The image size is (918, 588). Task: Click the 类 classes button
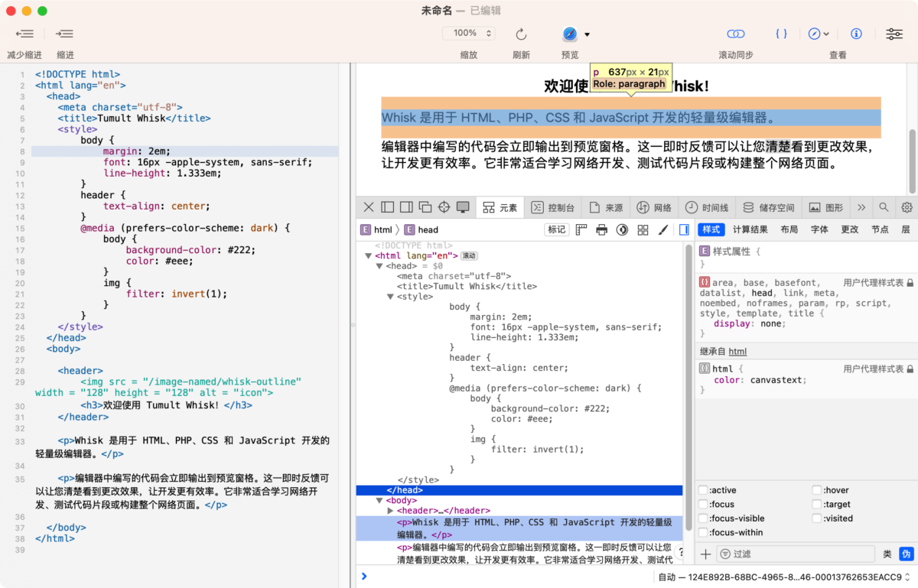pyautogui.click(x=887, y=554)
